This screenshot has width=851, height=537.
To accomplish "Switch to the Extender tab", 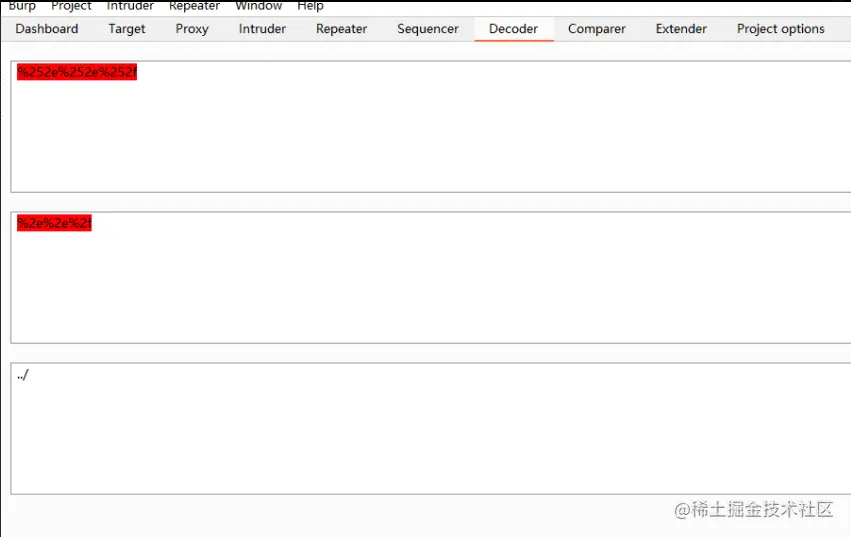I will tap(681, 29).
